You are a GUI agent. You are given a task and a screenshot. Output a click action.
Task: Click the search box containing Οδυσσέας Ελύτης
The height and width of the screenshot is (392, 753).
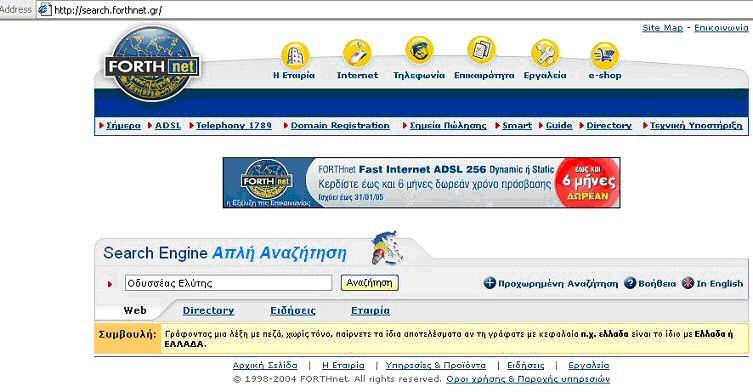point(228,283)
